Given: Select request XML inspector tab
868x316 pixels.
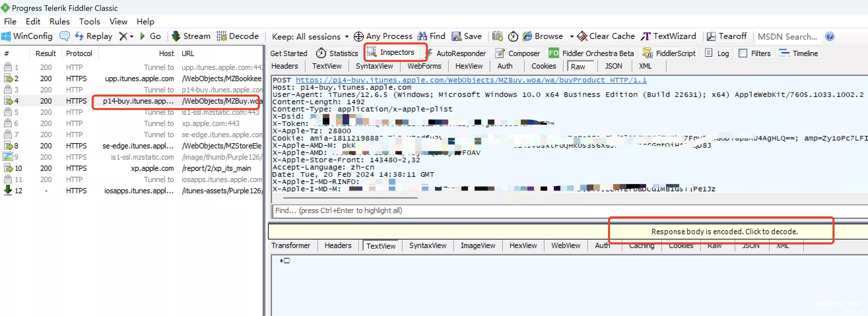Looking at the screenshot, I should [x=645, y=66].
